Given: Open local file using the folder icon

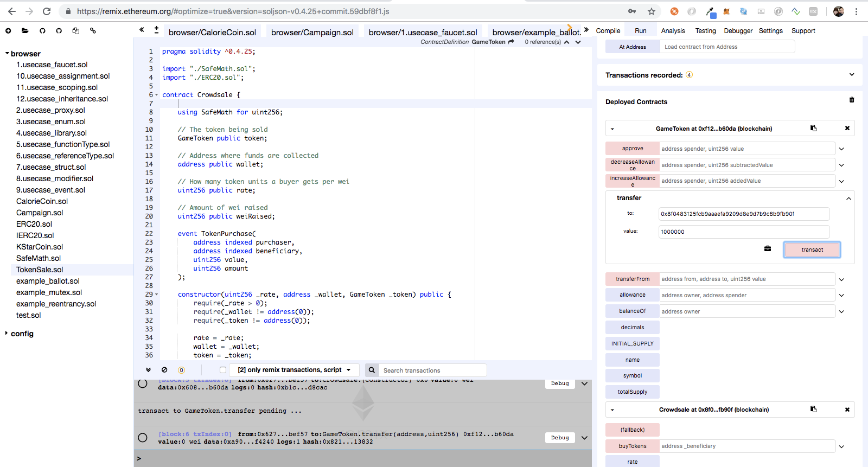Looking at the screenshot, I should point(25,31).
